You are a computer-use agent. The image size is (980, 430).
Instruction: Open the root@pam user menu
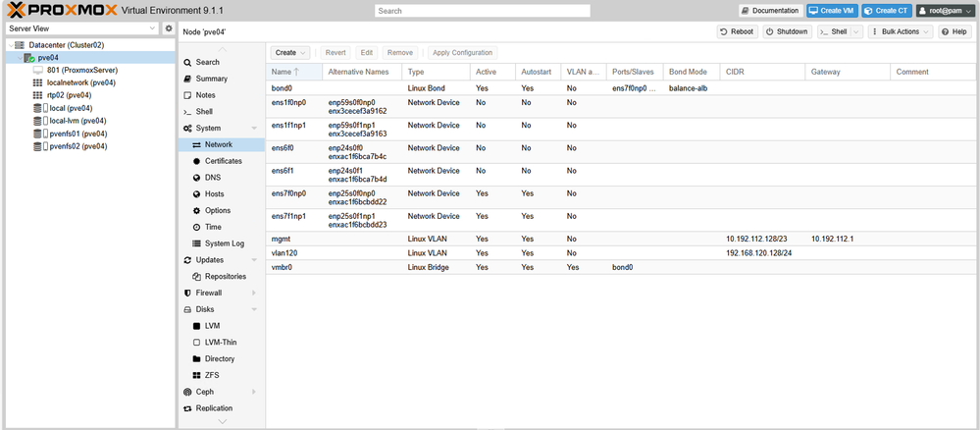coord(945,11)
